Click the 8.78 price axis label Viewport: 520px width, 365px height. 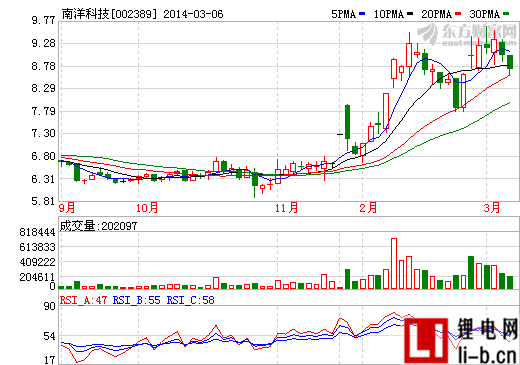(43, 66)
